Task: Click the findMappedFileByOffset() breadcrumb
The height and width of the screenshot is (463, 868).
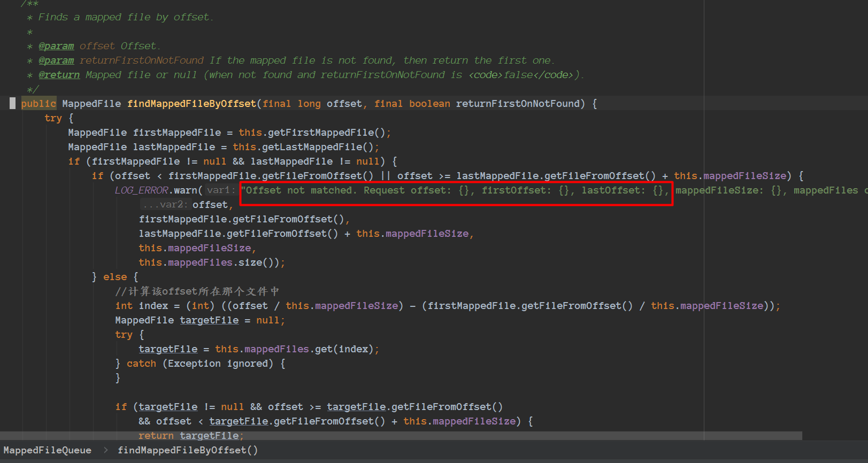Action: pos(188,450)
